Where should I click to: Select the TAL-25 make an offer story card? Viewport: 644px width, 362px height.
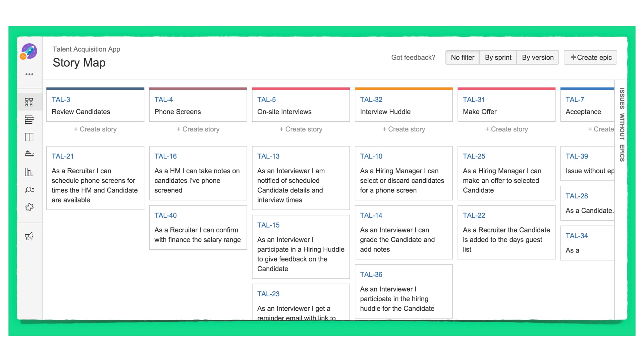[x=506, y=173]
